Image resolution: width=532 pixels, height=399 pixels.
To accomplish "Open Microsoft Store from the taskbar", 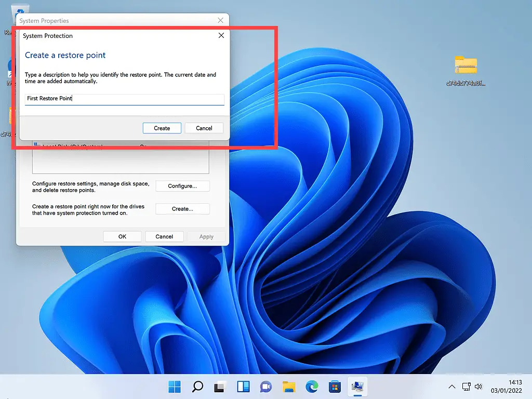I will tap(335, 387).
